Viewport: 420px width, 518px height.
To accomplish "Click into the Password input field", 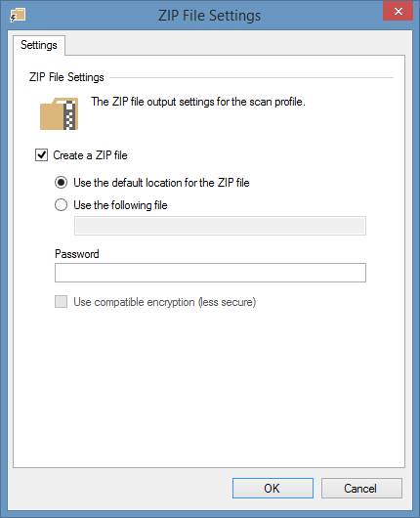I will 210,273.
